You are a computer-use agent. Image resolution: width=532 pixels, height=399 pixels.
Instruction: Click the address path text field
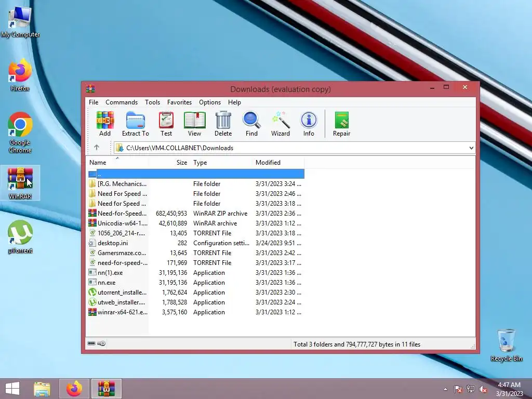tap(294, 148)
